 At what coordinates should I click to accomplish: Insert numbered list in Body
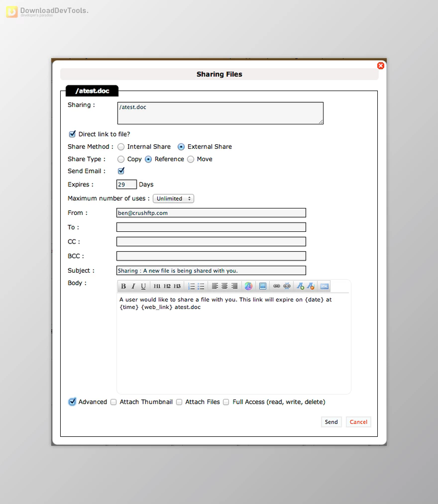[x=191, y=286]
